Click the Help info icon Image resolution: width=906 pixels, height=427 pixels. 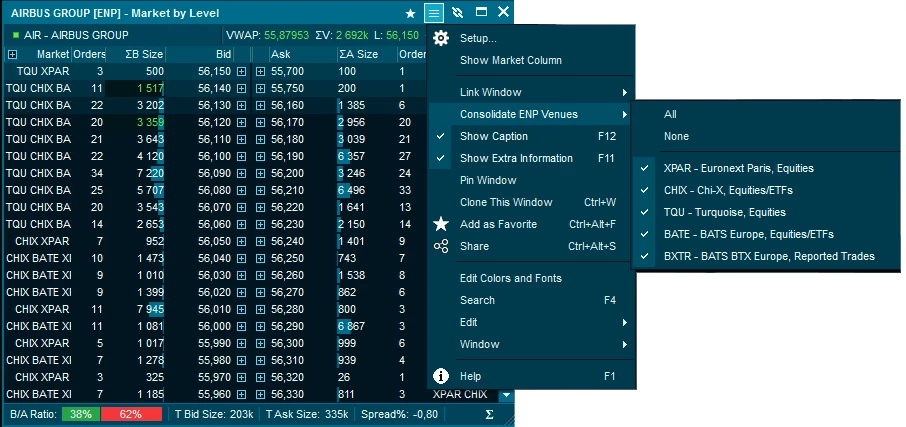[441, 376]
